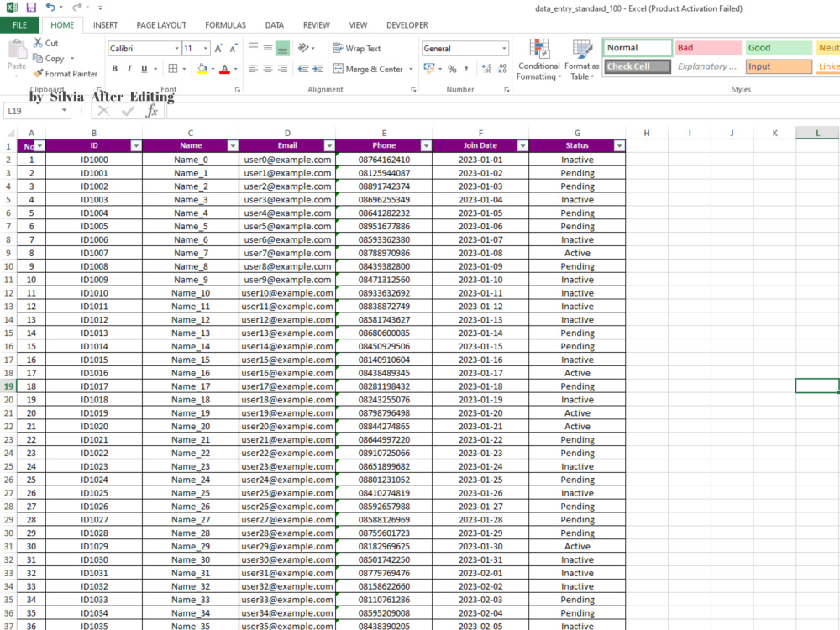Open Conditional Formatting menu

(539, 60)
